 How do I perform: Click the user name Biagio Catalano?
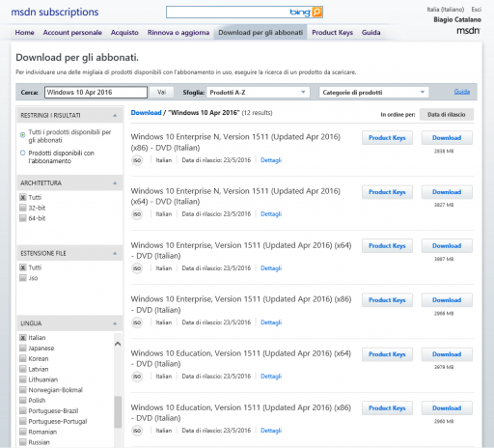[457, 19]
